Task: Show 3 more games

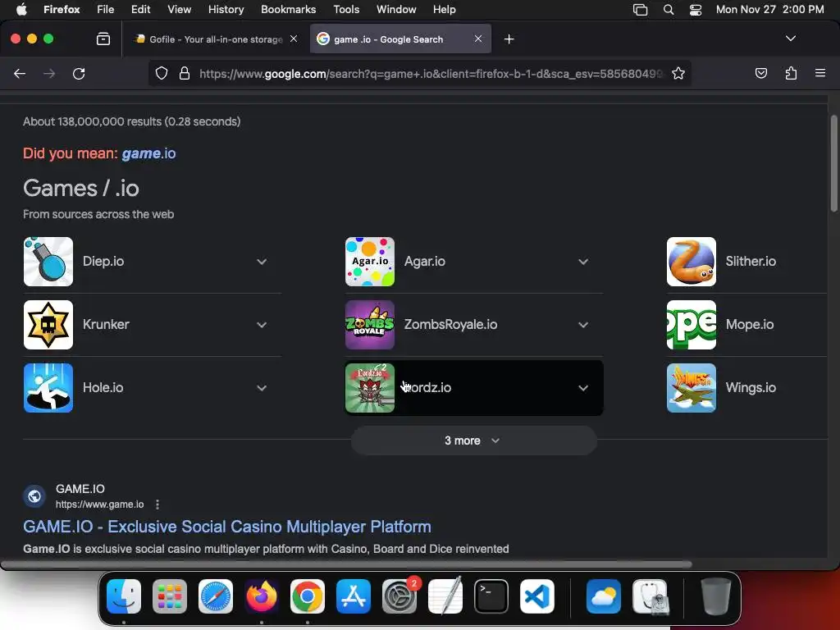Action: 473,441
